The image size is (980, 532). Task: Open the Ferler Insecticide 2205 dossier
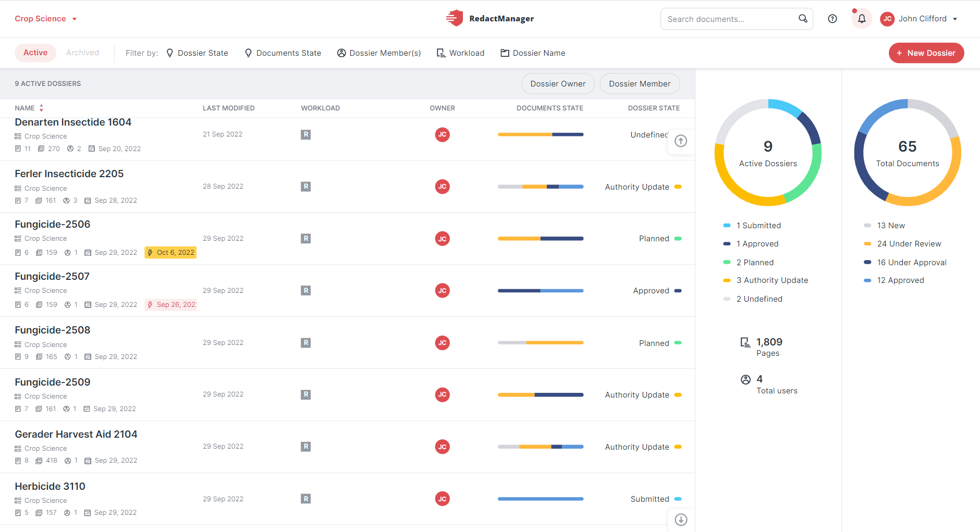click(69, 174)
